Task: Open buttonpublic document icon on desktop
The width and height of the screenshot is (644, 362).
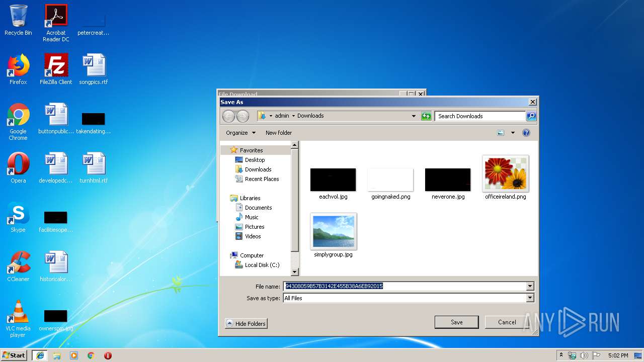Action: click(56, 119)
